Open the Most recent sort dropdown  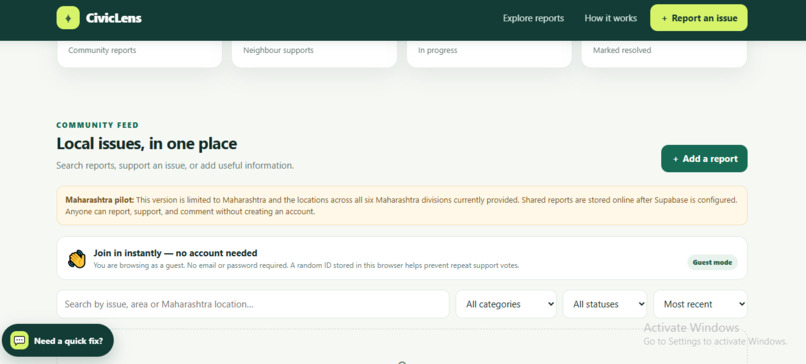[700, 304]
